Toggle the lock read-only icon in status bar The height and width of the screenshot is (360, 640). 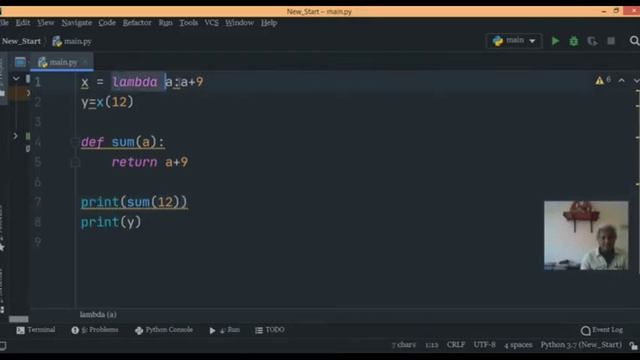point(633,346)
